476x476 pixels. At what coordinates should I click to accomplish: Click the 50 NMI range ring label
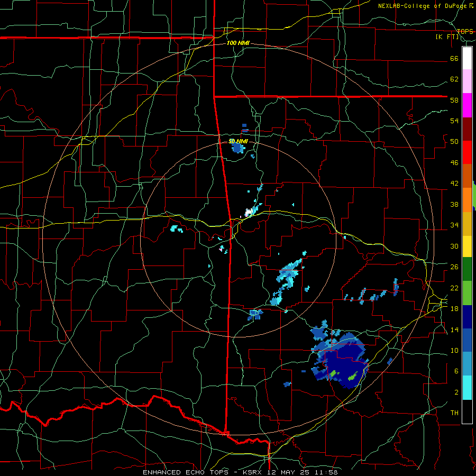(x=238, y=141)
